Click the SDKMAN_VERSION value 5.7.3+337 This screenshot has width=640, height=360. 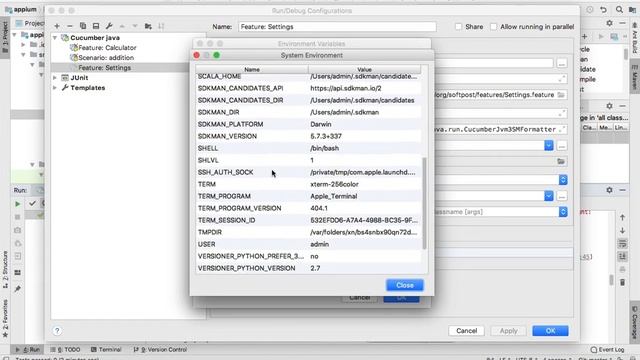[326, 136]
